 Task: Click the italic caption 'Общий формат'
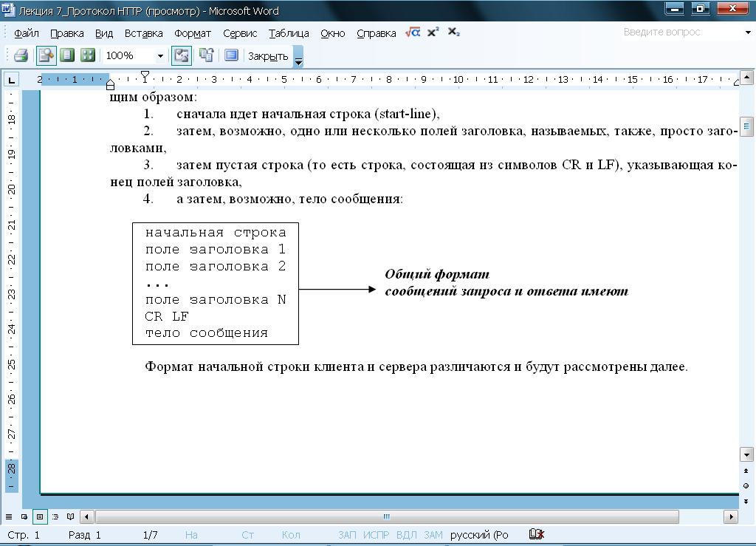click(437, 274)
